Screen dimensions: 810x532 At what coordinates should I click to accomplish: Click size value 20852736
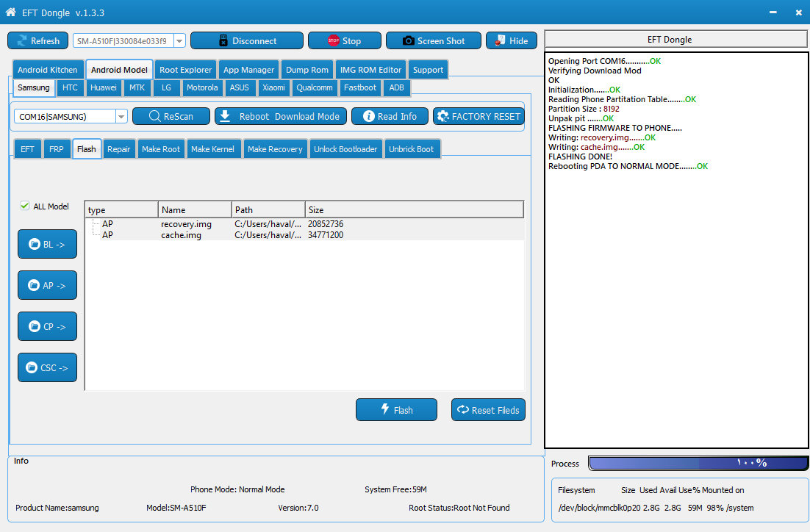326,224
